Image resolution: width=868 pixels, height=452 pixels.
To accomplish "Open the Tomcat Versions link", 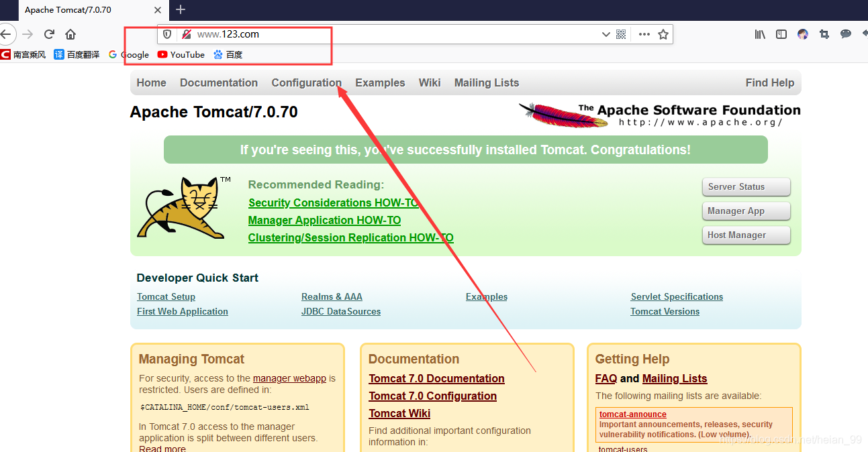I will pos(665,311).
